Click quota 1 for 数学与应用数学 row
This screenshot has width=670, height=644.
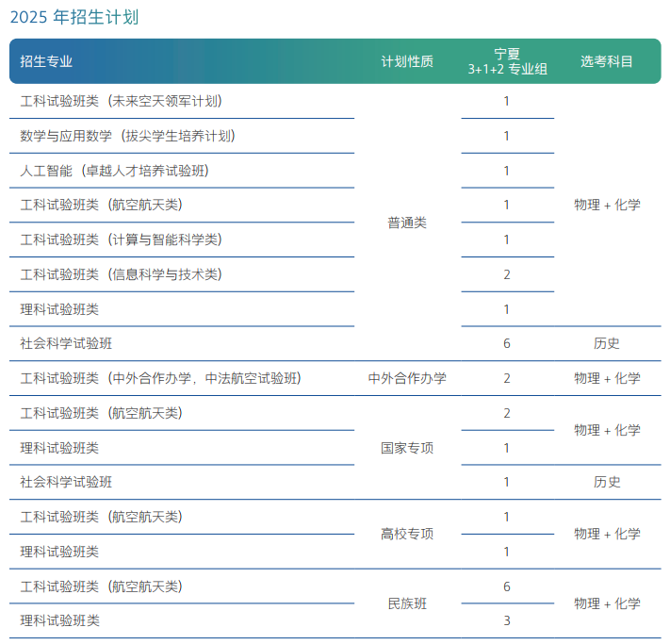(507, 136)
